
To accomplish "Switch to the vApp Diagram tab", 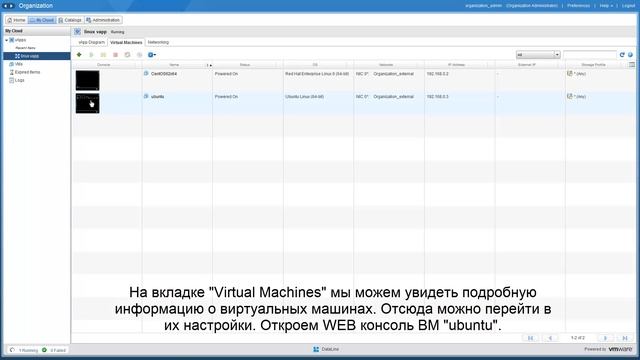I will coord(91,42).
